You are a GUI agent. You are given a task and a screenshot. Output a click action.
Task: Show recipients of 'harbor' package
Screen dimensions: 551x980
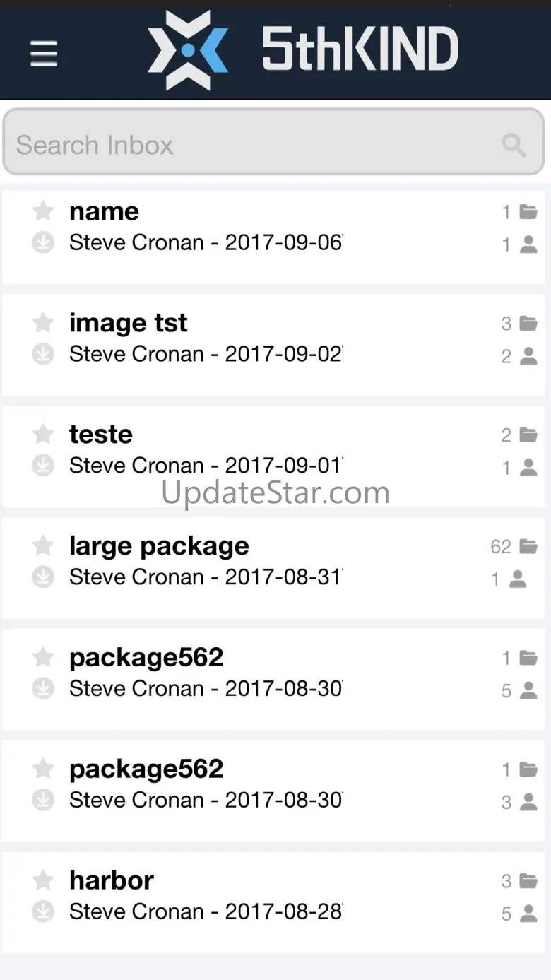click(x=528, y=914)
